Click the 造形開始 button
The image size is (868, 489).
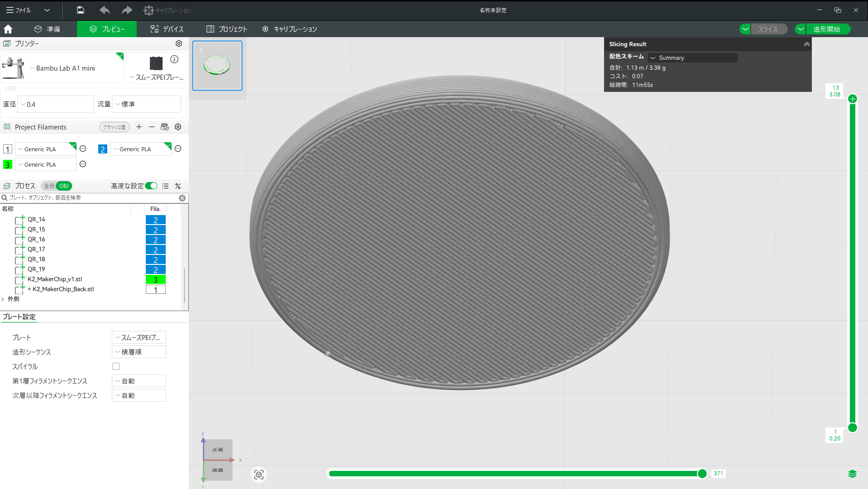click(x=828, y=29)
